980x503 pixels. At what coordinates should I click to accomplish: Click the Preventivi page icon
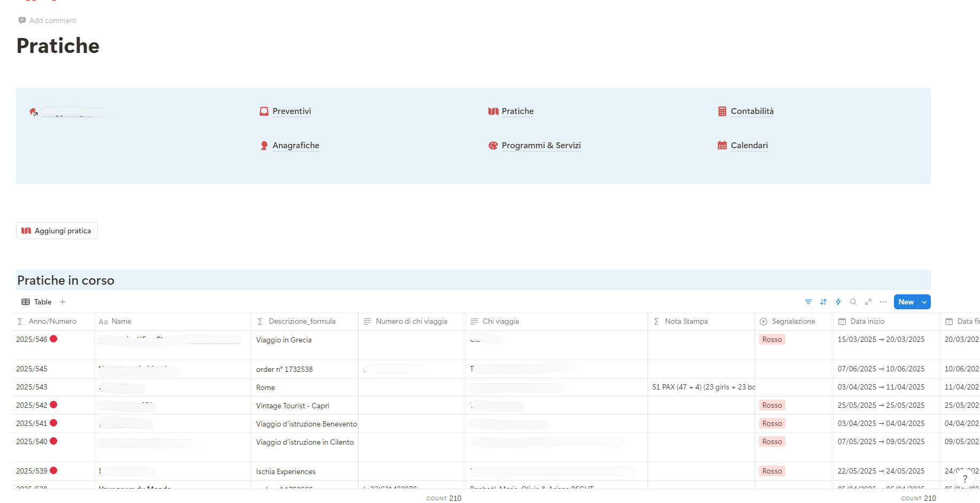click(x=264, y=111)
